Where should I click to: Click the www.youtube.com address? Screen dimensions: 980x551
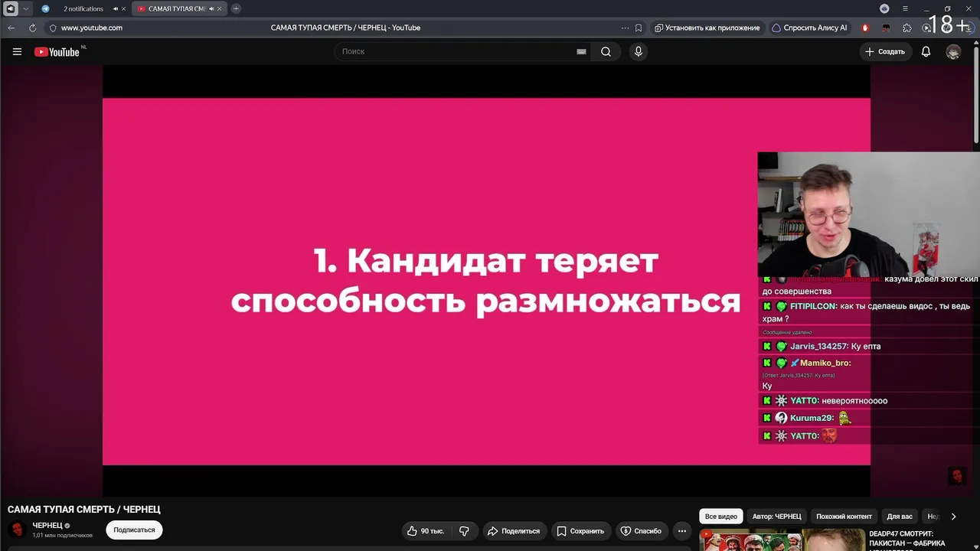point(92,28)
